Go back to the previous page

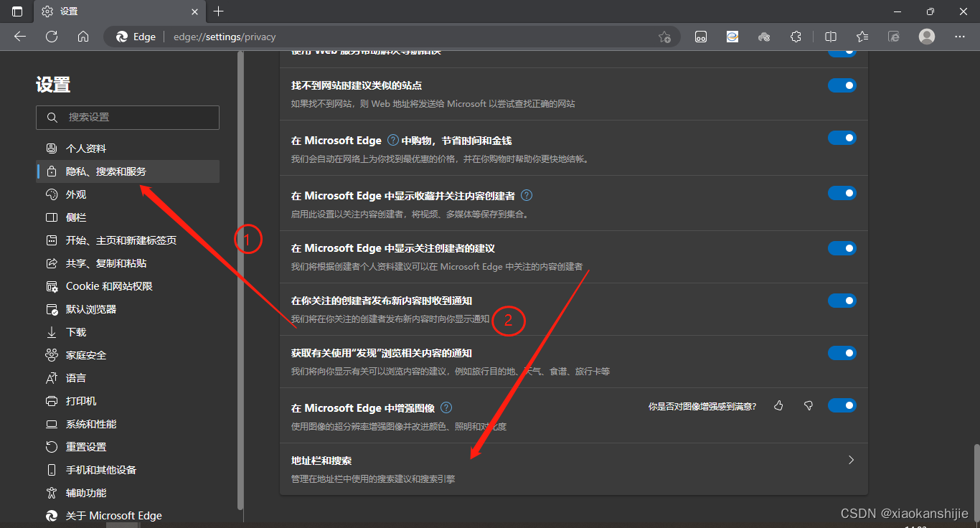pos(20,37)
